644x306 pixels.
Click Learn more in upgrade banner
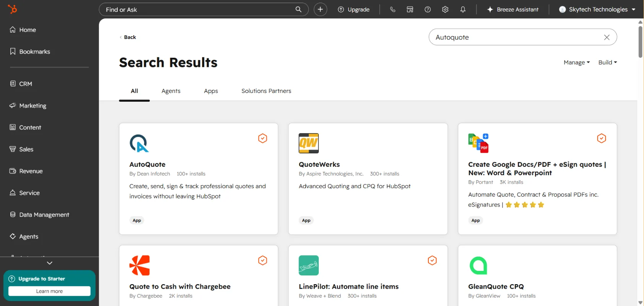49,291
